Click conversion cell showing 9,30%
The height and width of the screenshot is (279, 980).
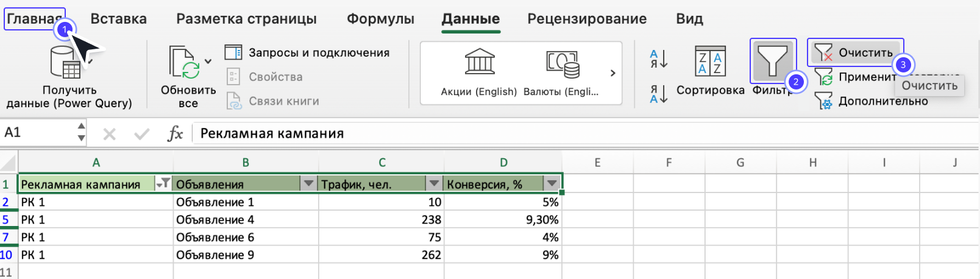pos(503,220)
